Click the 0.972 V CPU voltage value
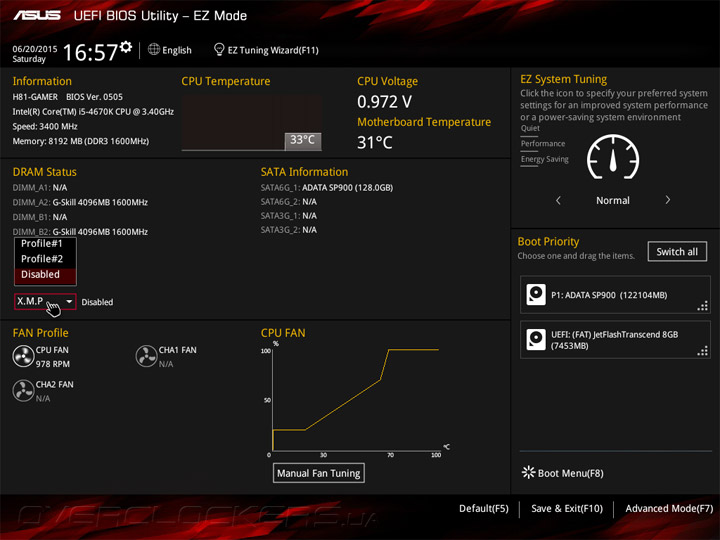Screen dimensions: 720x540 (x=385, y=101)
